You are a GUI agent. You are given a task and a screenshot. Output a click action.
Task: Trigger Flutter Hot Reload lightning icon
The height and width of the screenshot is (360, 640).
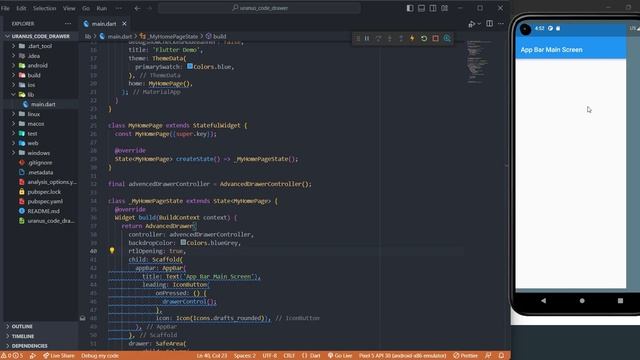[412, 38]
